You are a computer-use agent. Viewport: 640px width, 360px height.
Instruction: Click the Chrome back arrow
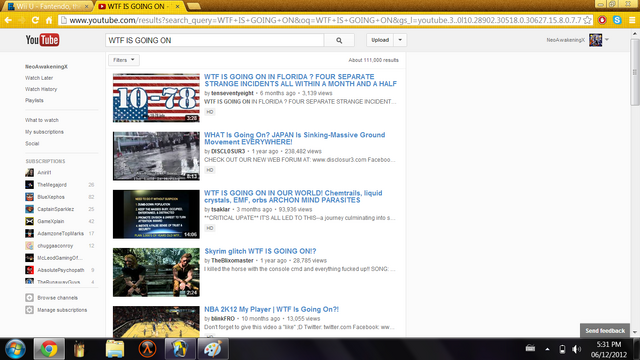(8, 20)
